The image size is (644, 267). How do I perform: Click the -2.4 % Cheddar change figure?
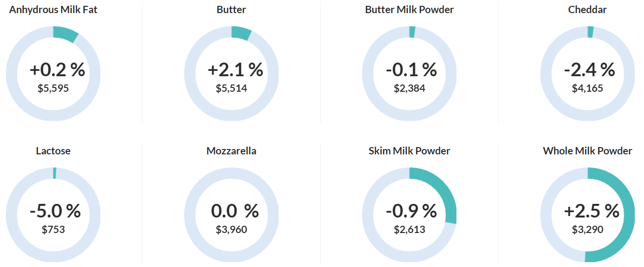pos(589,70)
